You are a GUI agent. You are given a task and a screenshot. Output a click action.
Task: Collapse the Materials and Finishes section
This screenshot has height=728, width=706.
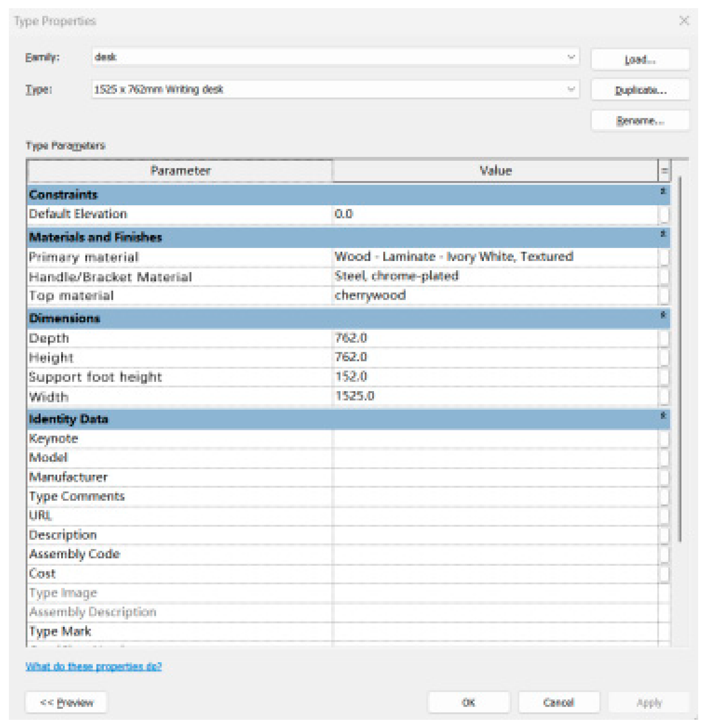click(663, 234)
